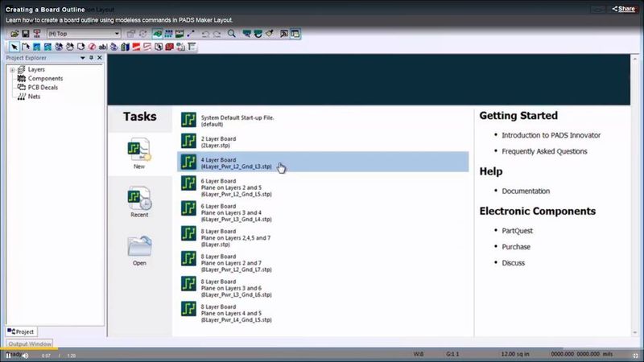
Task: Choose 8 Layer Board Planes 2,4,5 and 7
Action: [x=323, y=237]
